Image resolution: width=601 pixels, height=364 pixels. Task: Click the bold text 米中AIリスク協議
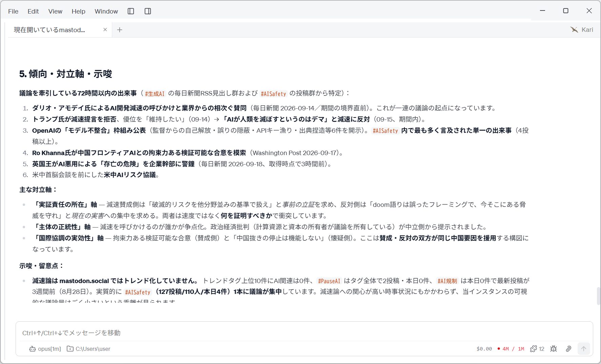pos(130,175)
